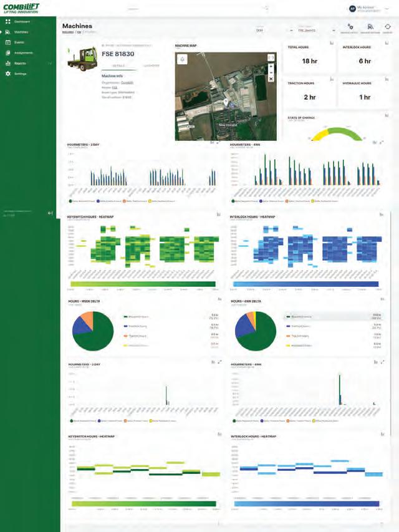This screenshot has height=532, width=399.
Task: Expand the Reports submenu chevron
Action: click(x=50, y=64)
